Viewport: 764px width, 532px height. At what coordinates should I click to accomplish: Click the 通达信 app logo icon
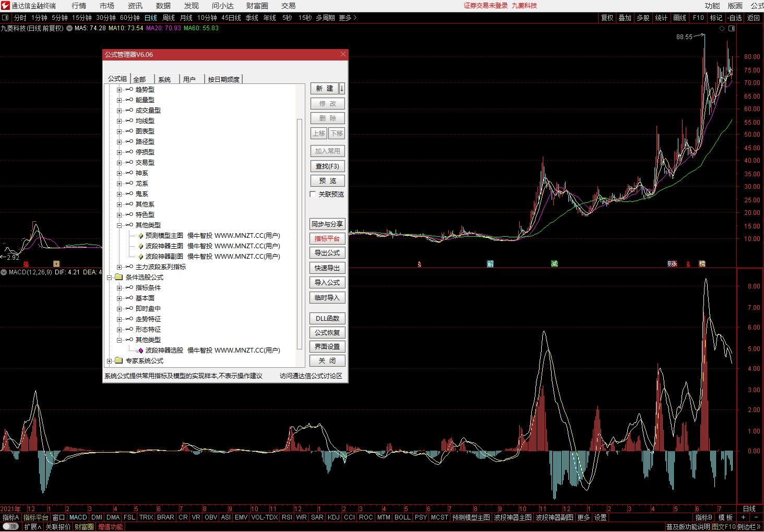5,6
